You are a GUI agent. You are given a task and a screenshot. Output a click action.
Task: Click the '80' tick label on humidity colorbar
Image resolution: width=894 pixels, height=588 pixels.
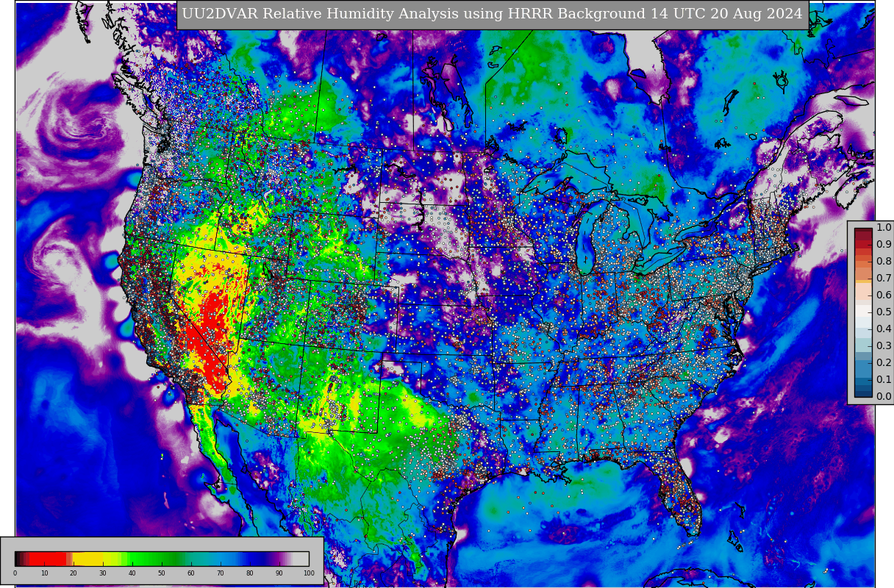pyautogui.click(x=250, y=573)
